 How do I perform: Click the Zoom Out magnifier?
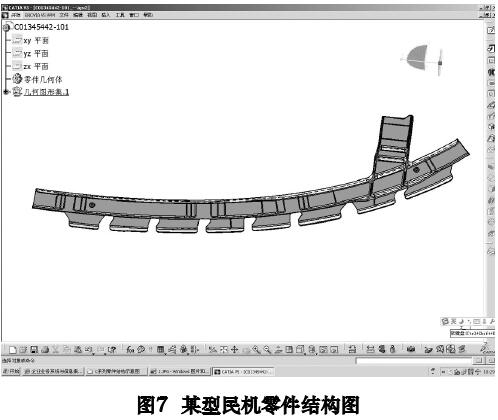(x=267, y=349)
